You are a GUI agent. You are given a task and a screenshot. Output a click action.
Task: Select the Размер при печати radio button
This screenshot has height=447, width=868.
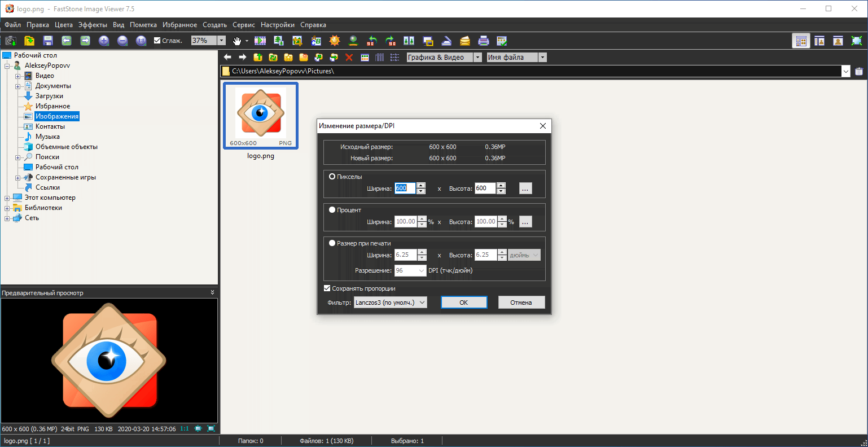coord(332,243)
